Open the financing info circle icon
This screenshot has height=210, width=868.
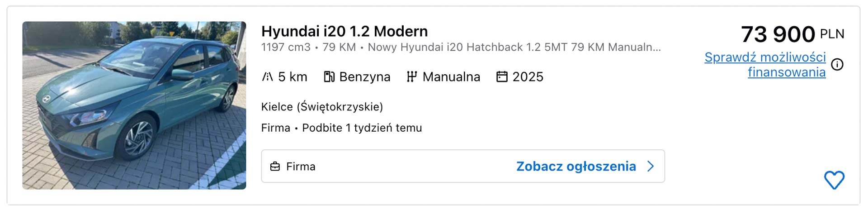(x=837, y=65)
